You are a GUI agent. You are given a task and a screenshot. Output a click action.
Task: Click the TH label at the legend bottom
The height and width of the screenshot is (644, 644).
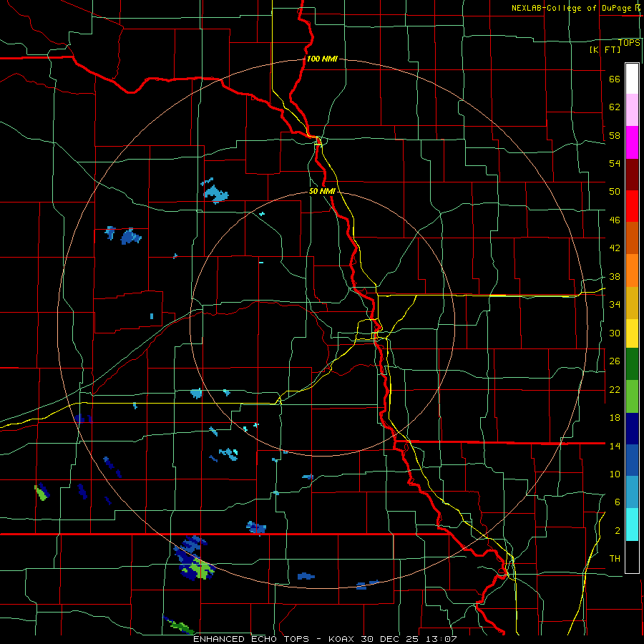click(x=615, y=559)
